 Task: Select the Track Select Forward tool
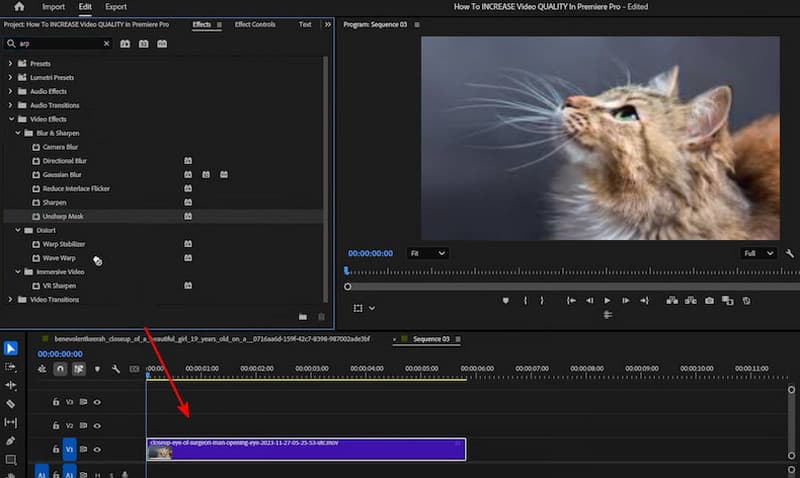click(x=11, y=367)
